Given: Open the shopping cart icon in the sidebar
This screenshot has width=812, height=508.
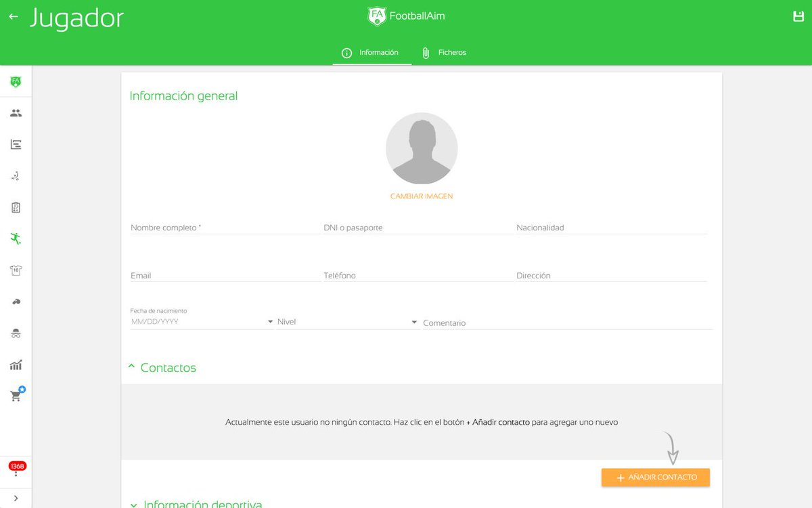Looking at the screenshot, I should coord(16,396).
